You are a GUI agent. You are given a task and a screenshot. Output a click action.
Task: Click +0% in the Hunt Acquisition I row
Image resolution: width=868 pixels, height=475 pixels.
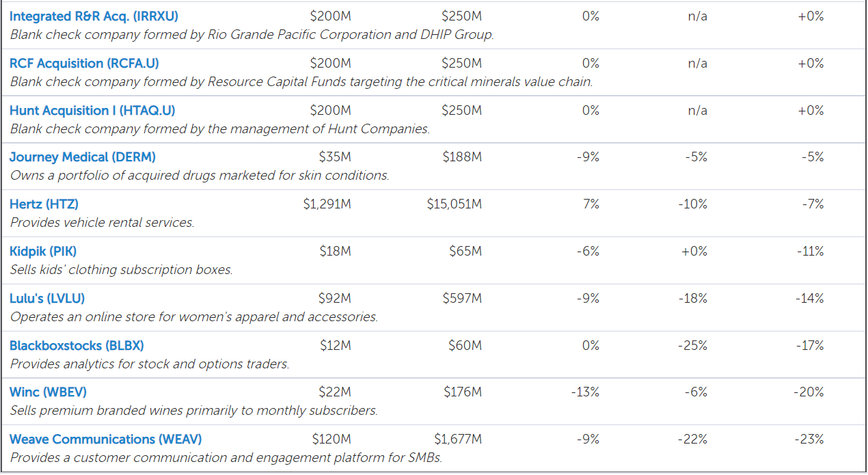(811, 111)
